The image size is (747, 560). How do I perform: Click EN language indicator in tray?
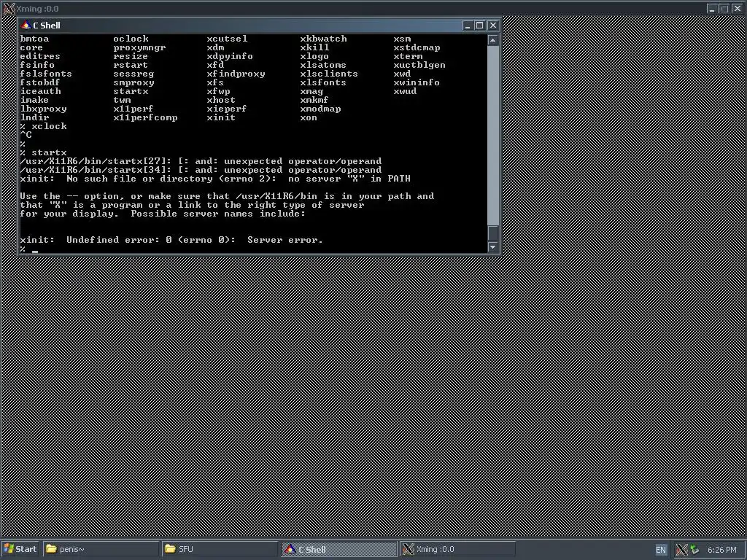coord(661,550)
